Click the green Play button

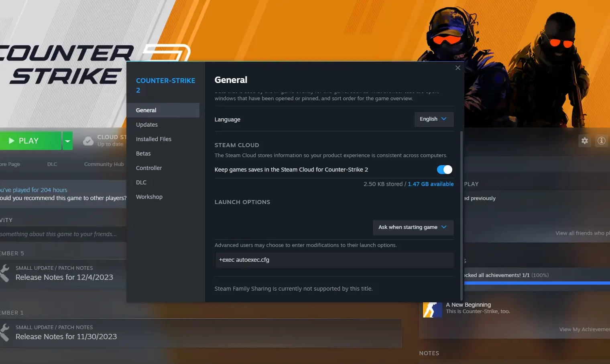tap(31, 141)
